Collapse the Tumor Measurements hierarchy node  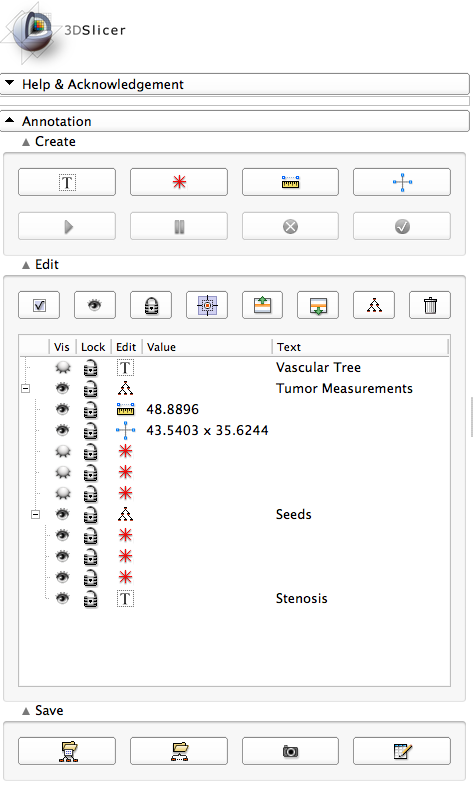click(26, 388)
